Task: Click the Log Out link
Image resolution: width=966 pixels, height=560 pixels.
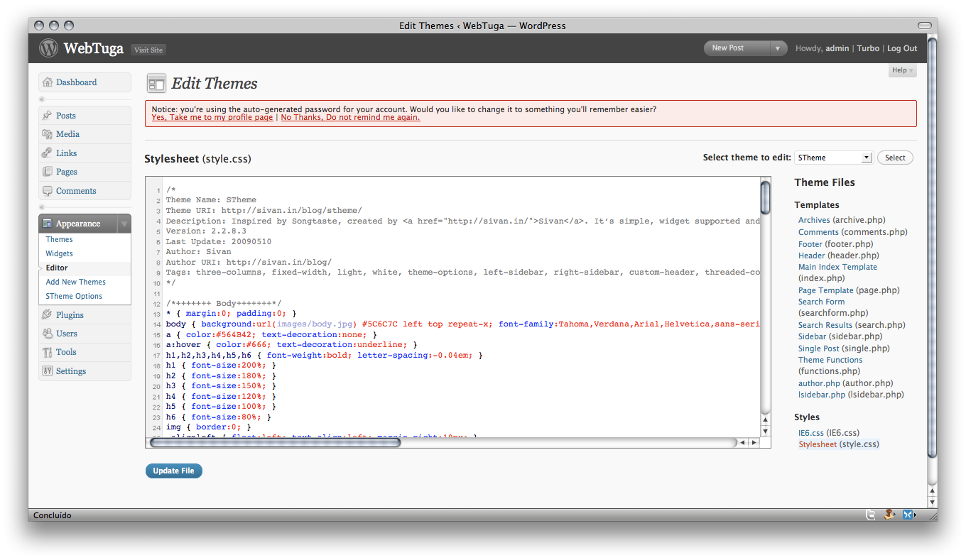Action: [x=902, y=48]
